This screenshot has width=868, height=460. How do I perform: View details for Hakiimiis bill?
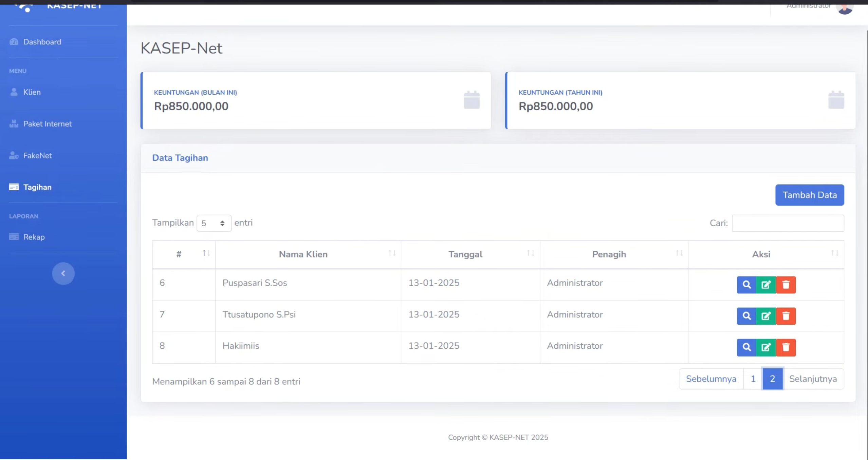[x=746, y=347]
